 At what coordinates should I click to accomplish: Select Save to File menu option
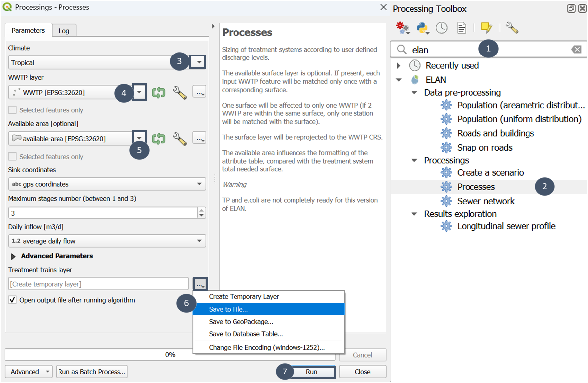coord(229,309)
